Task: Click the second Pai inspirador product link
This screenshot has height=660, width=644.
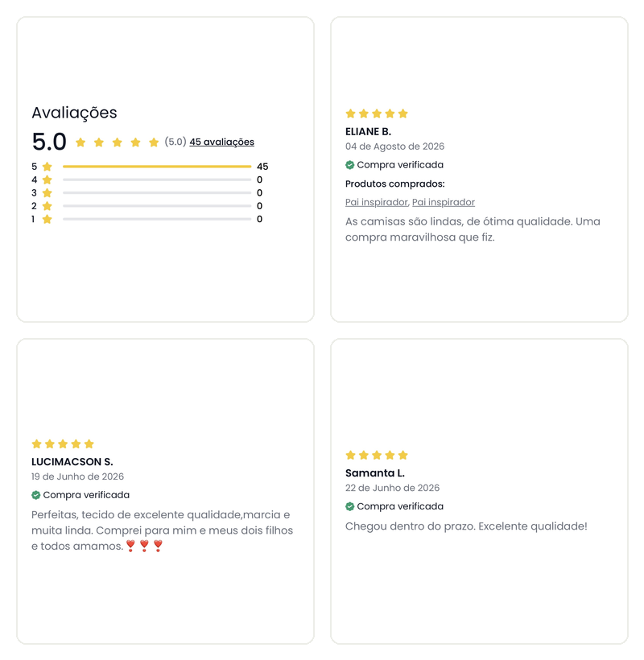Action: pyautogui.click(x=444, y=203)
